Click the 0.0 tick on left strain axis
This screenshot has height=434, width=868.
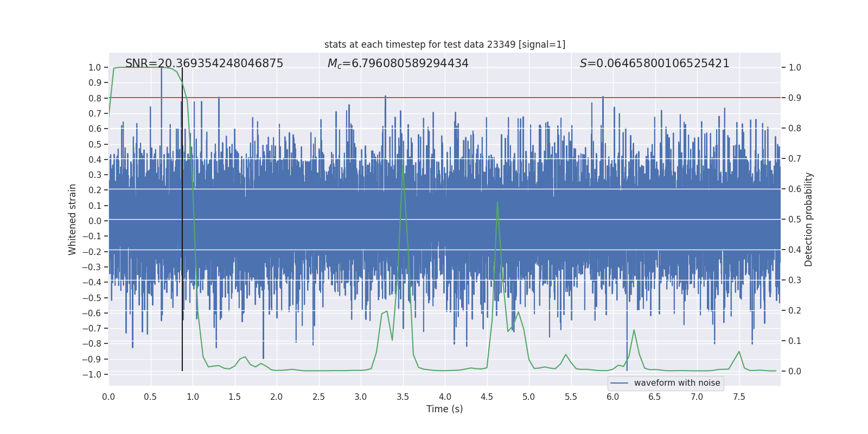tap(95, 221)
